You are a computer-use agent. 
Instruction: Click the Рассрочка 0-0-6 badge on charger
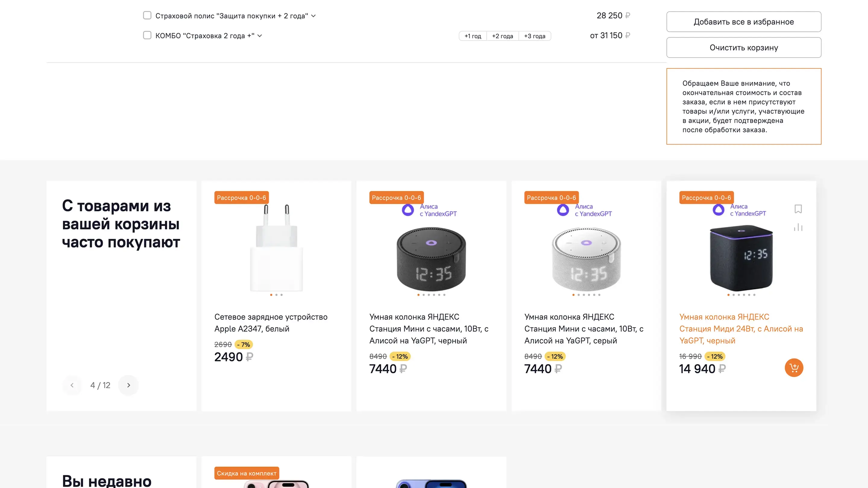241,198
